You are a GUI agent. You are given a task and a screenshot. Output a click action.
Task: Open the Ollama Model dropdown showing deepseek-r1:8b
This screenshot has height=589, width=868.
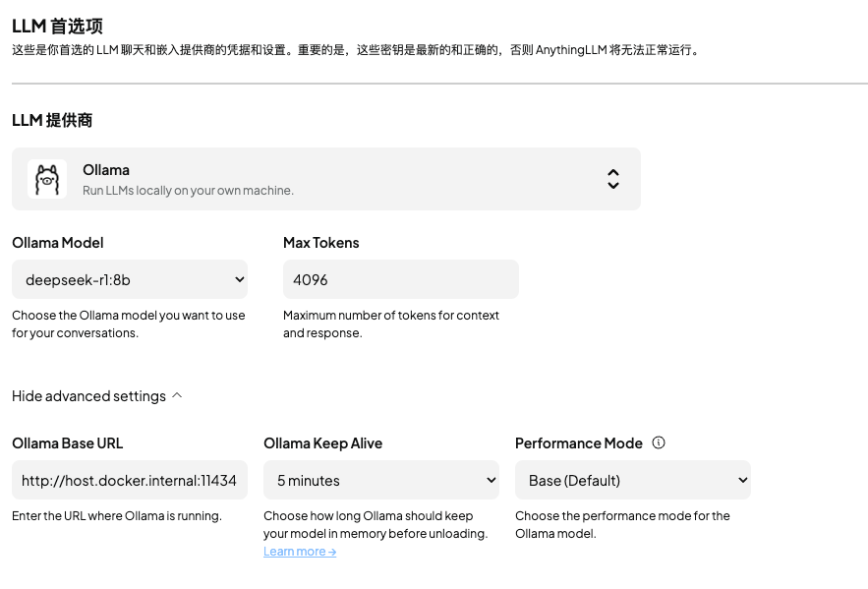(130, 280)
